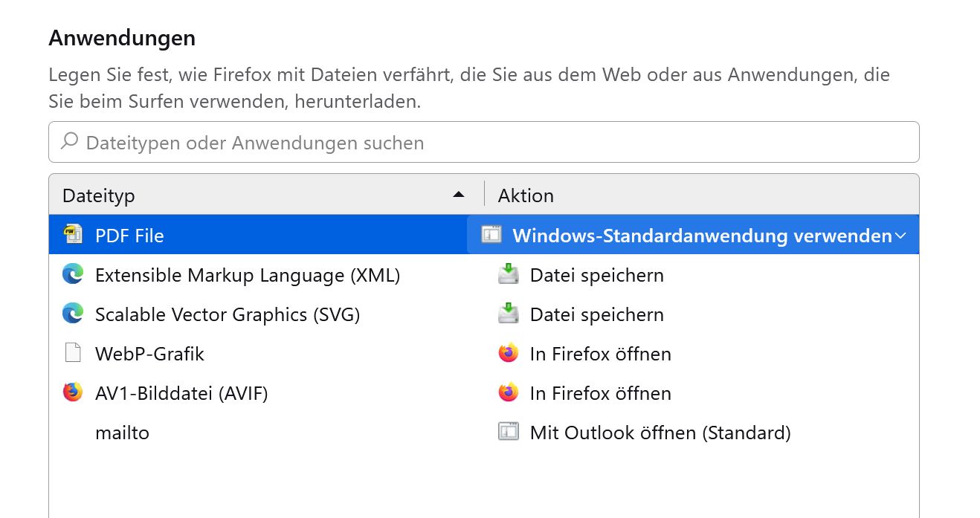Click the save icon in SVG action

click(508, 314)
